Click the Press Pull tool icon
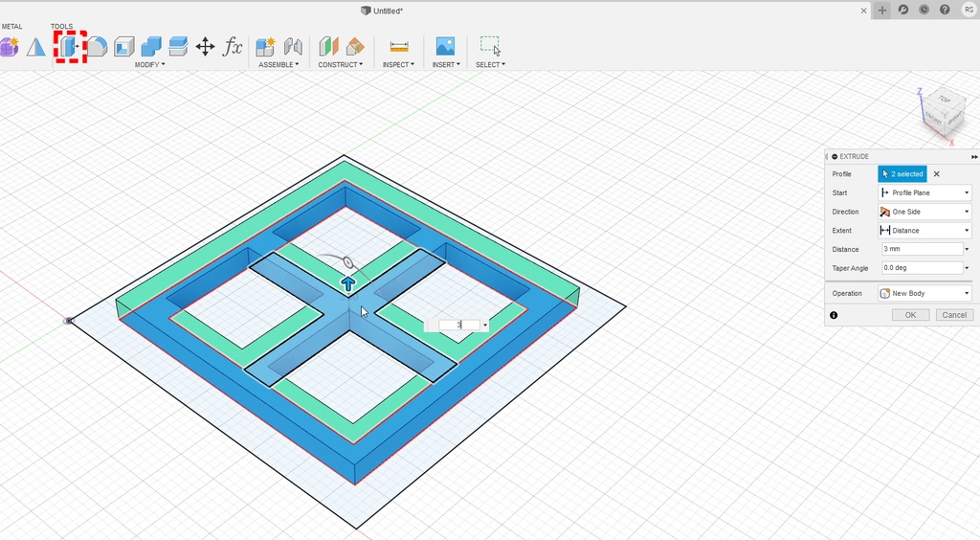Image resolution: width=980 pixels, height=540 pixels. 70,46
